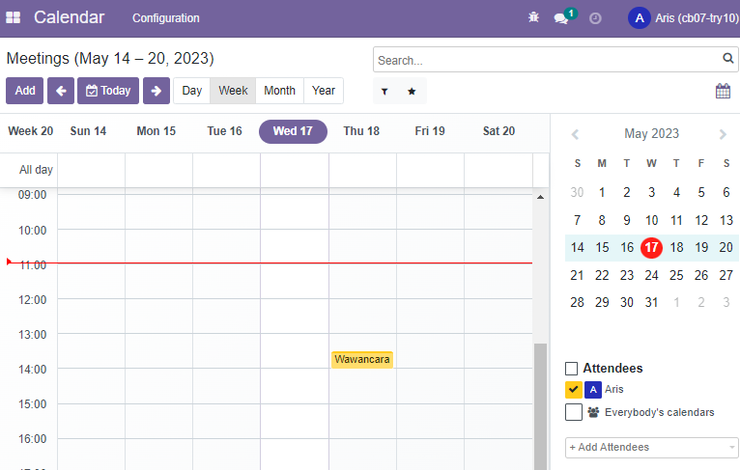Jump to Today button
Viewport: 740px width, 470px height.
(x=108, y=91)
